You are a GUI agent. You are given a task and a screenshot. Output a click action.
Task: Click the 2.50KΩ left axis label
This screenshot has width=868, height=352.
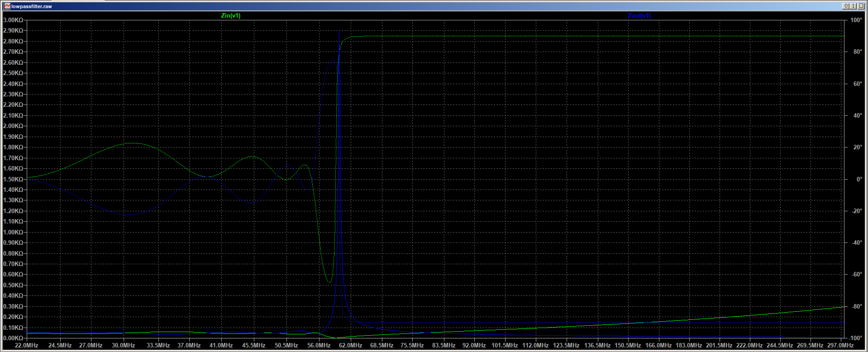pos(13,73)
